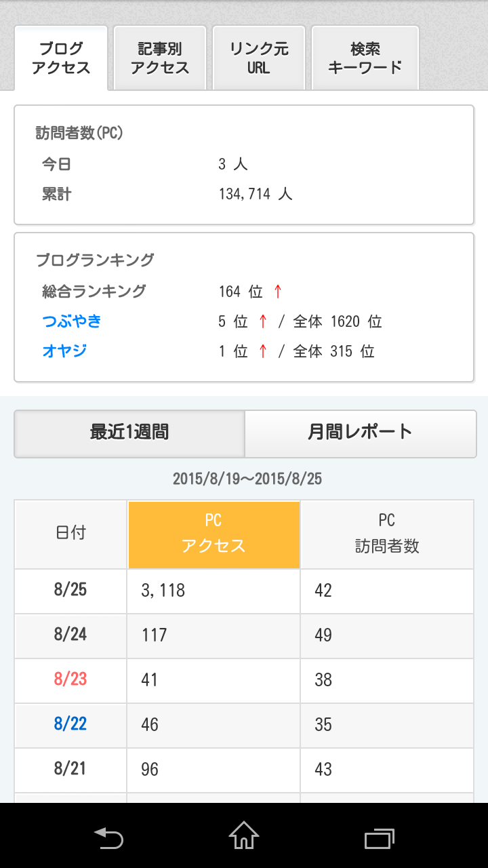Viewport: 488px width, 868px height.
Task: Click red arrow in つぶやき ranking row
Action: [x=263, y=321]
